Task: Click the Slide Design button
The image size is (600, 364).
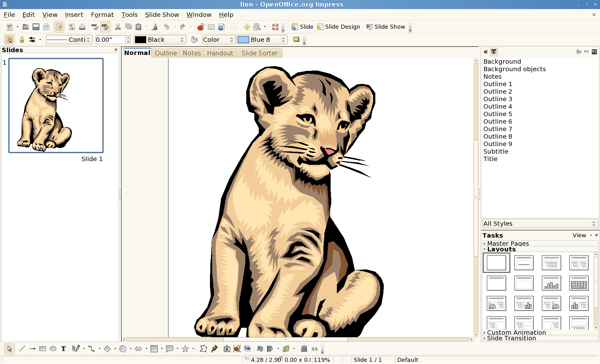Action: click(339, 27)
